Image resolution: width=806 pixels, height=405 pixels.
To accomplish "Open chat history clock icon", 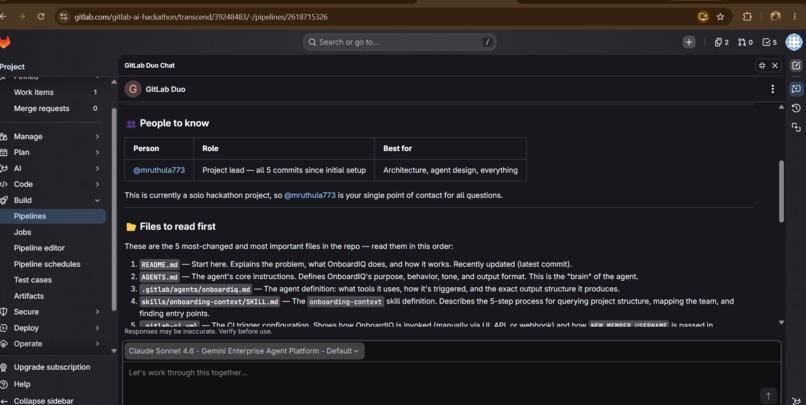I will (796, 108).
